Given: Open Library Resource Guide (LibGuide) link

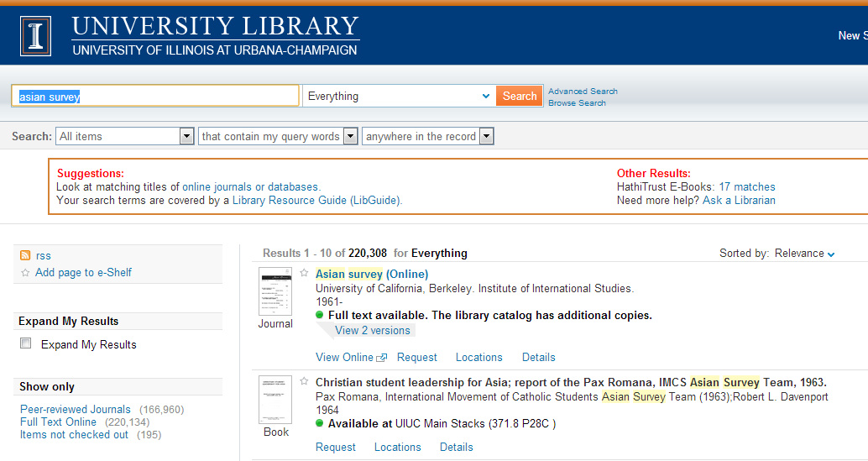Looking at the screenshot, I should click(x=316, y=201).
